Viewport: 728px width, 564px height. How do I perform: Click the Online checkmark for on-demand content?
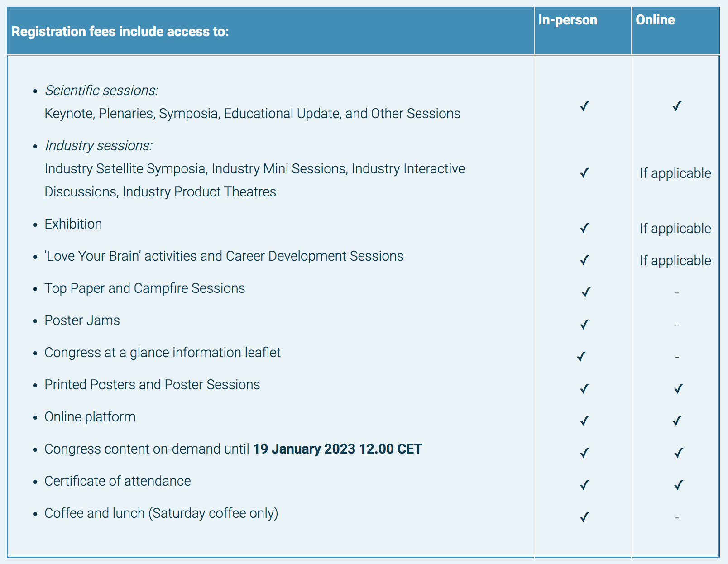678,453
